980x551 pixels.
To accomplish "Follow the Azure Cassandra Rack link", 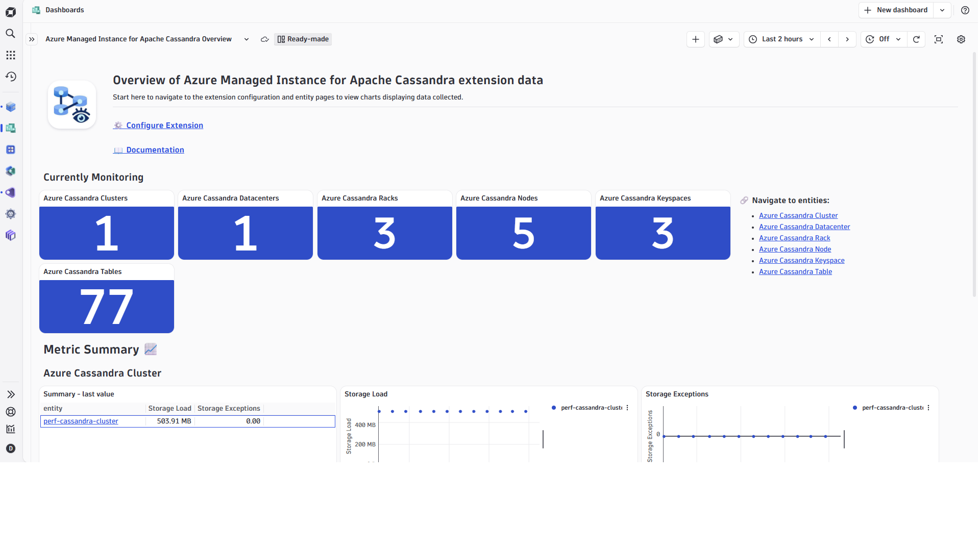I will tap(795, 238).
